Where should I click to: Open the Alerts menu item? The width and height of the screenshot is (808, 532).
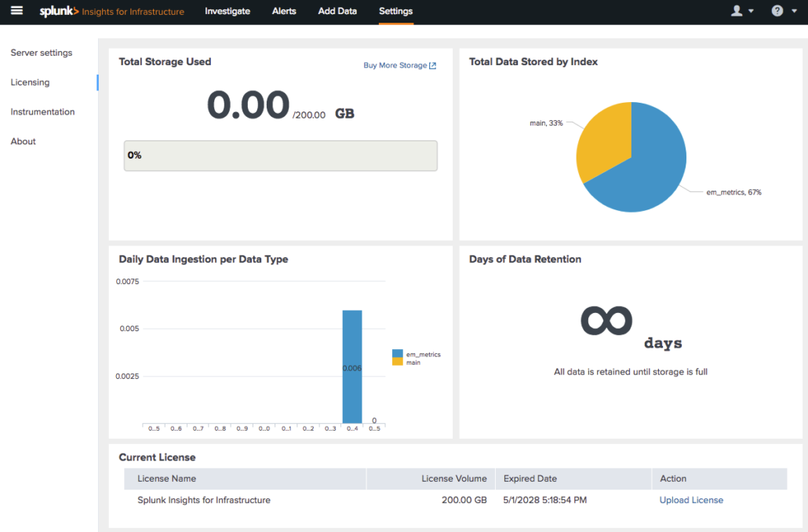pos(284,12)
